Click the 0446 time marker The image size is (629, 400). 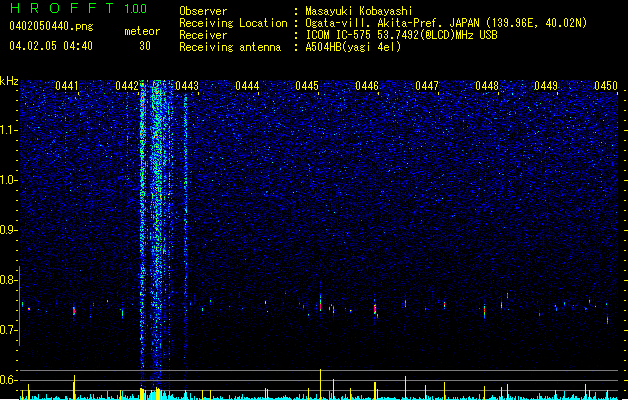tap(367, 86)
